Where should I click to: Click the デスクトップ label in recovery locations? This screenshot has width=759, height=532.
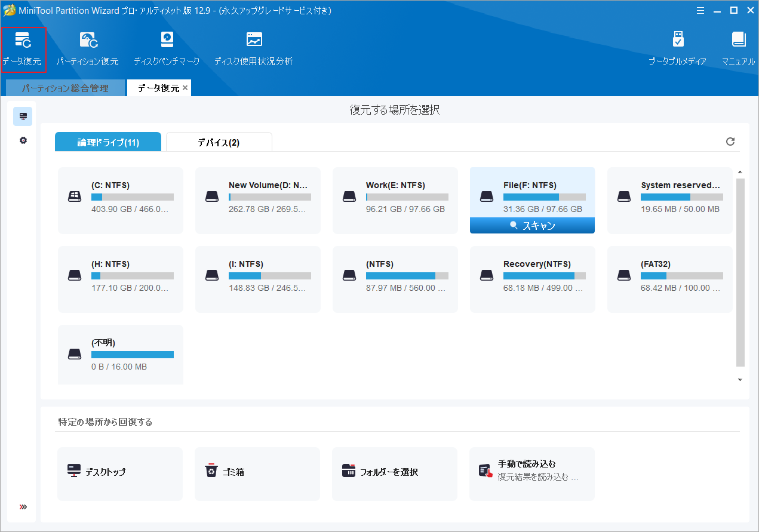point(106,472)
